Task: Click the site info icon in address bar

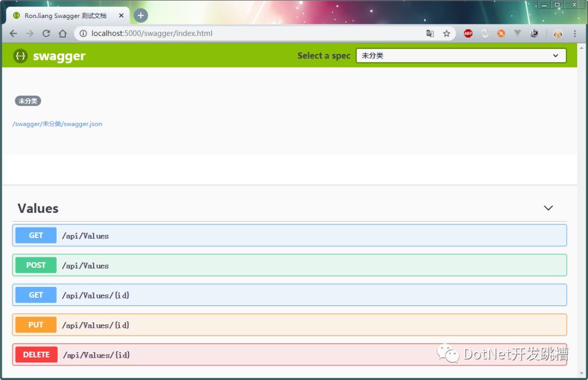Action: click(x=83, y=33)
